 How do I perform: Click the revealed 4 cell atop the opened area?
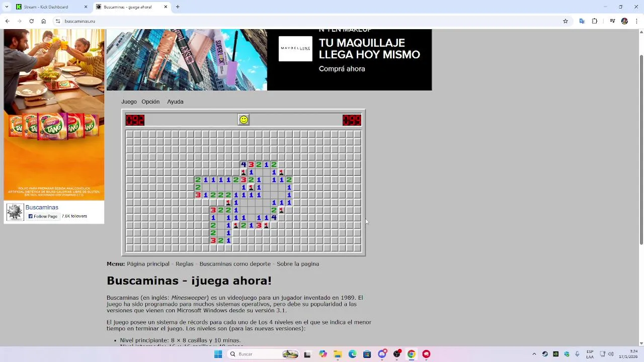tap(244, 164)
